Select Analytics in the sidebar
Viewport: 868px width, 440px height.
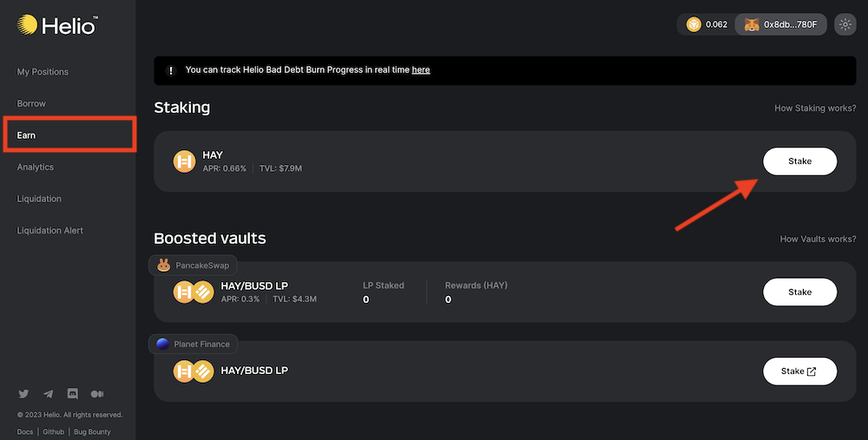click(36, 167)
